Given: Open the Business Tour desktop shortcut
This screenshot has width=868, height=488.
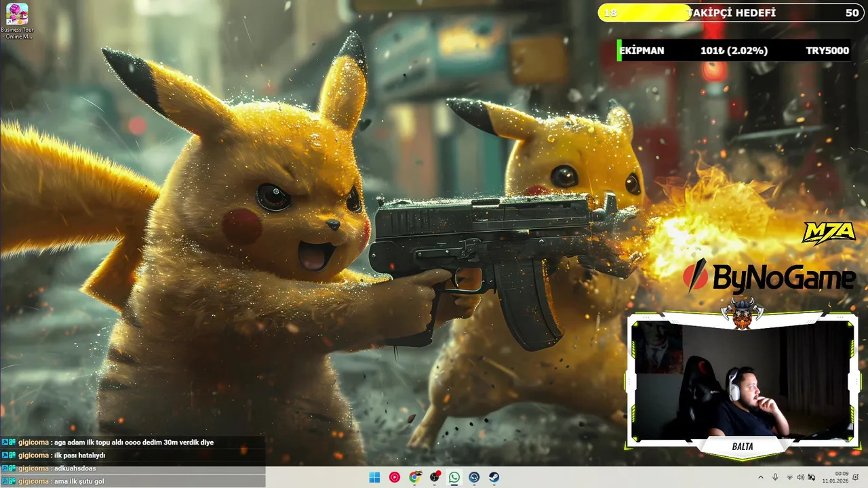Looking at the screenshot, I should 17,21.
